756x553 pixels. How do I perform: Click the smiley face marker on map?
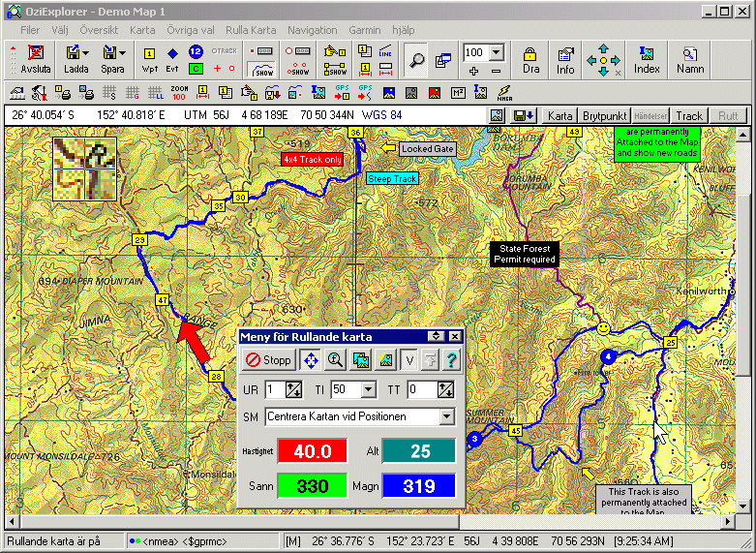pyautogui.click(x=603, y=328)
